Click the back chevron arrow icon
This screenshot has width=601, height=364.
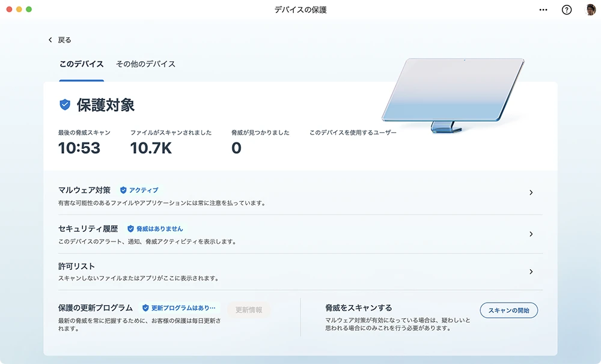[x=50, y=40]
